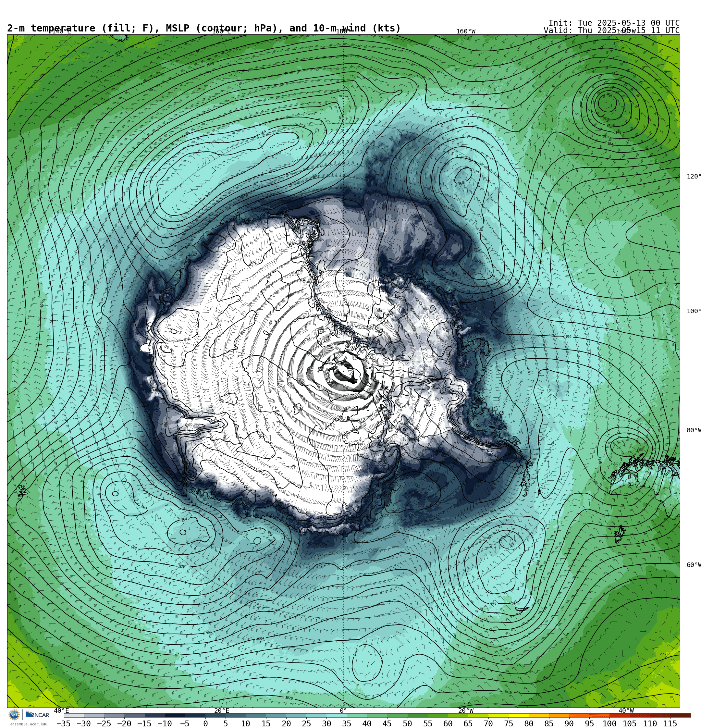Click the 100° longitude label on right edge
Viewport: 701px width, 728px height.
pos(694,311)
